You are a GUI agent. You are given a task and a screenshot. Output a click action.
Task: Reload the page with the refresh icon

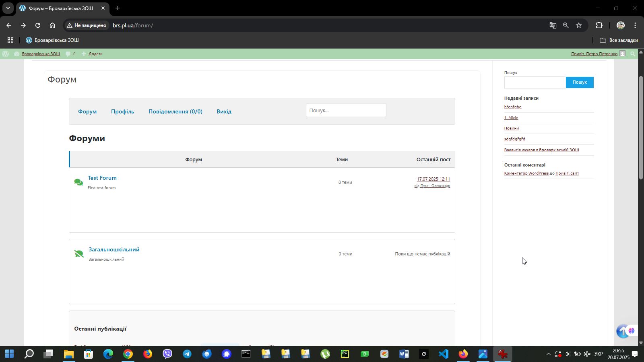click(x=38, y=25)
